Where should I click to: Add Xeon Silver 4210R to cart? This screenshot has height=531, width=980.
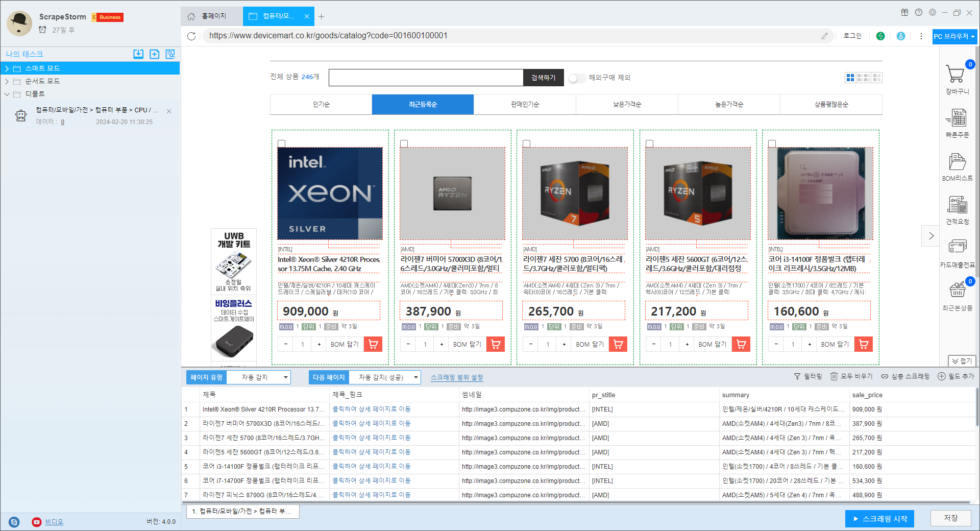tap(373, 344)
